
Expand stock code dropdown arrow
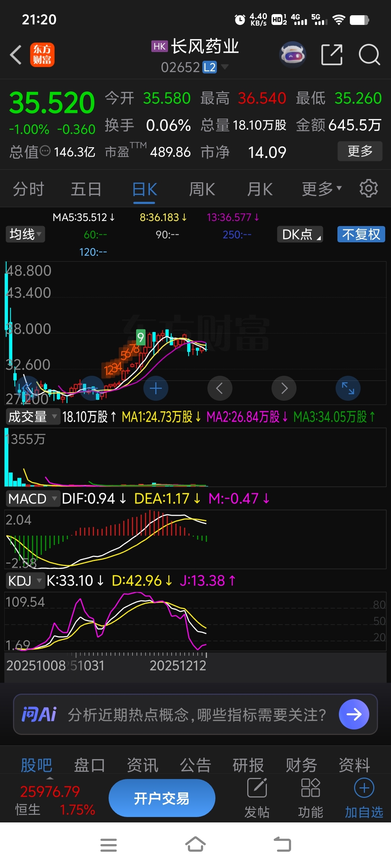pos(225,67)
